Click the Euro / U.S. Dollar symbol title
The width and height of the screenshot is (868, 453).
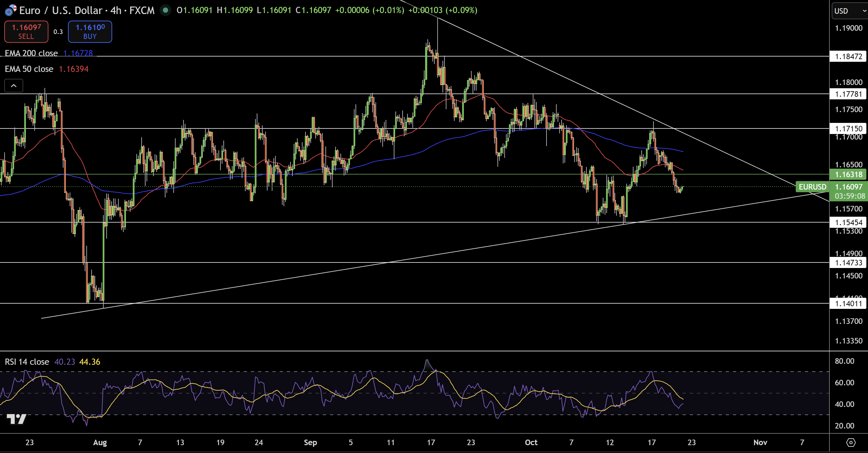point(61,10)
